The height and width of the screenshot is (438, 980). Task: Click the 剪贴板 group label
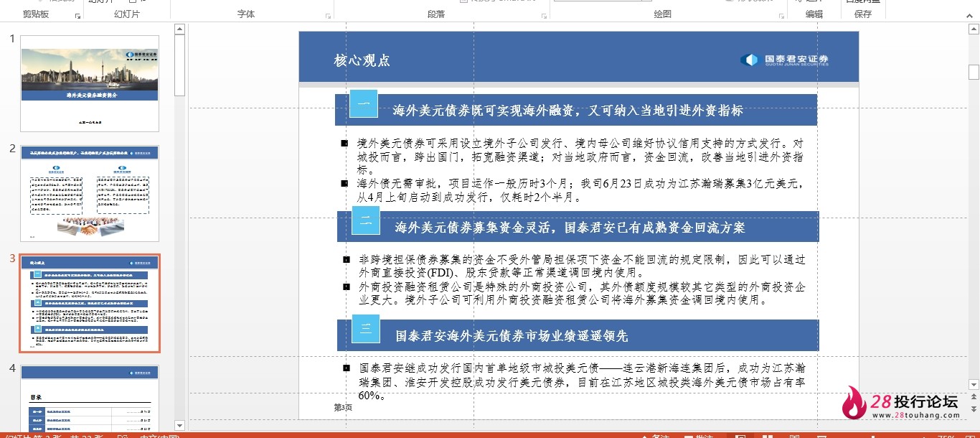coord(36,14)
